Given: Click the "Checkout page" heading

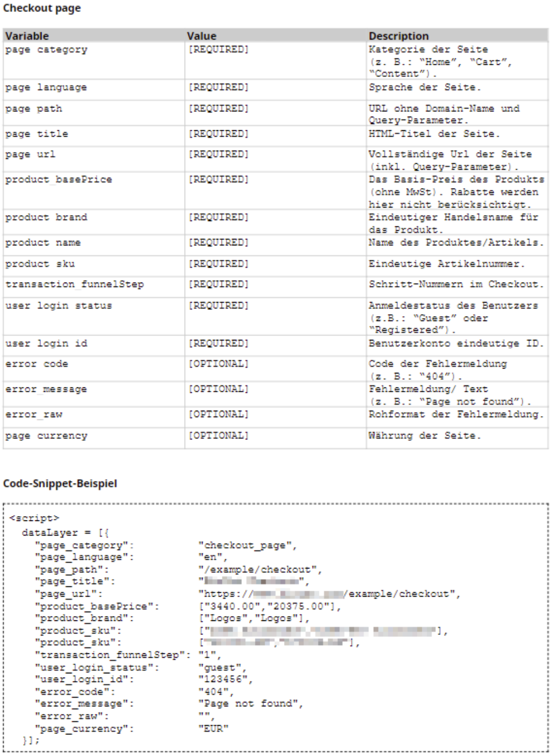Looking at the screenshot, I should pos(42,9).
